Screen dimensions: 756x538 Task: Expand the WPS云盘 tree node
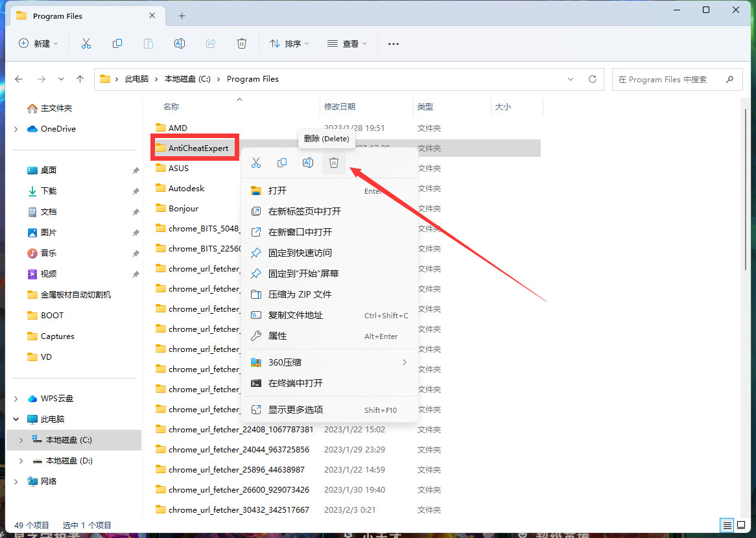pyautogui.click(x=16, y=399)
